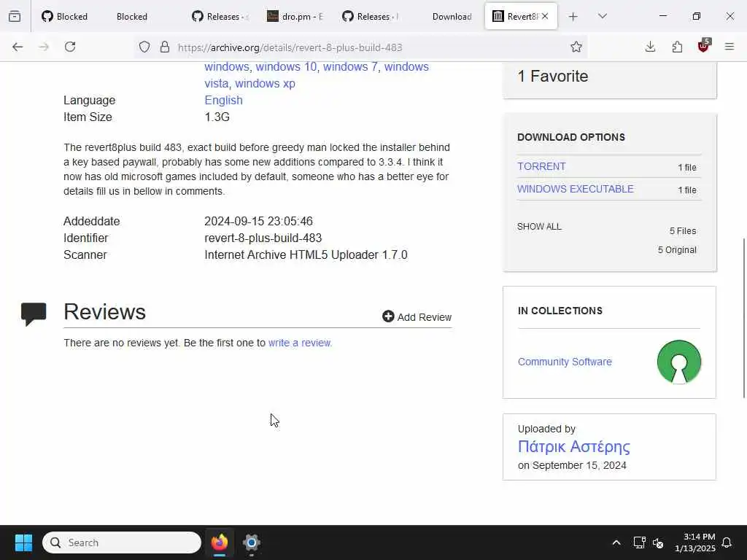Open the Firefox View icon in tab bar
Viewport: 747px width, 560px height.
(x=15, y=16)
